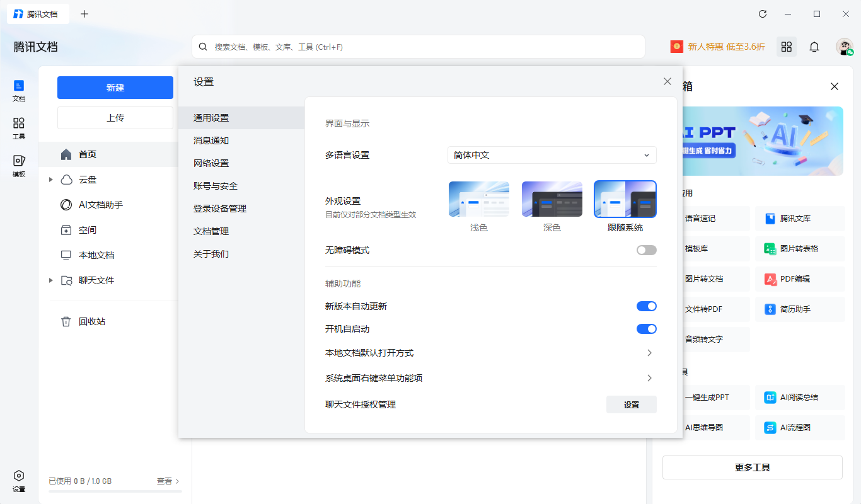
Task: Expand the 云盘 cloud drive tree
Action: [x=51, y=179]
